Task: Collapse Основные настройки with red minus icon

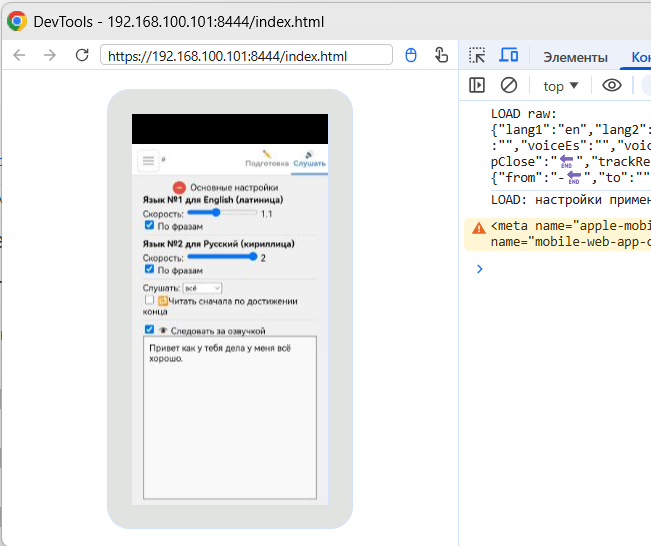Action: pyautogui.click(x=179, y=187)
